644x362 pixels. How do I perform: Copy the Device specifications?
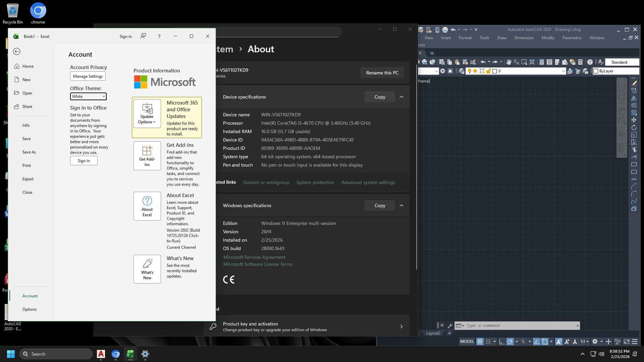pos(380,97)
